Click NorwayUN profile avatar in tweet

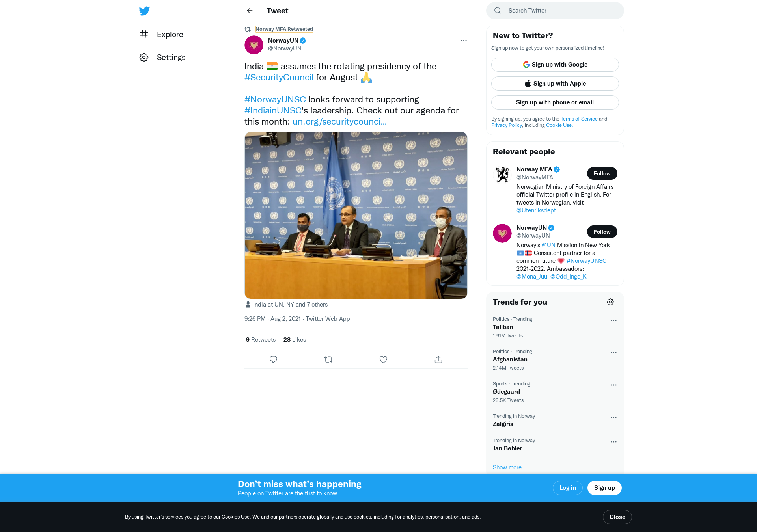click(x=254, y=45)
